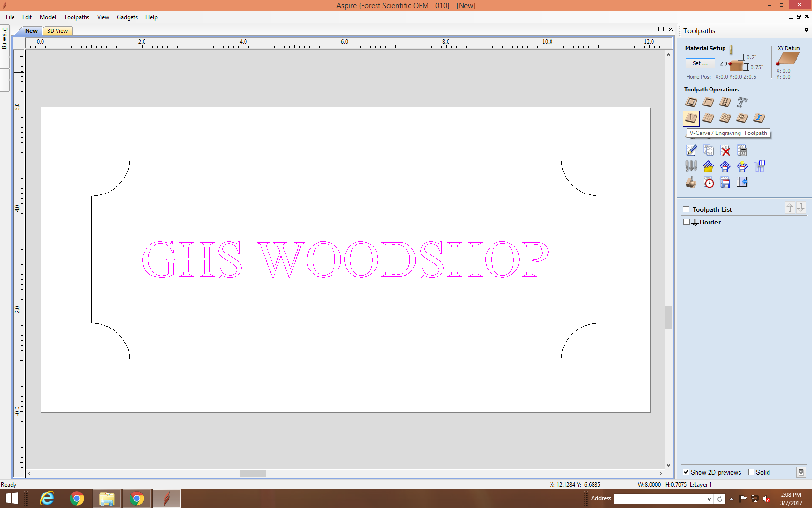Switch to Drawing tab arrow icon
Screen dimensions: 812x508
pos(742,182)
